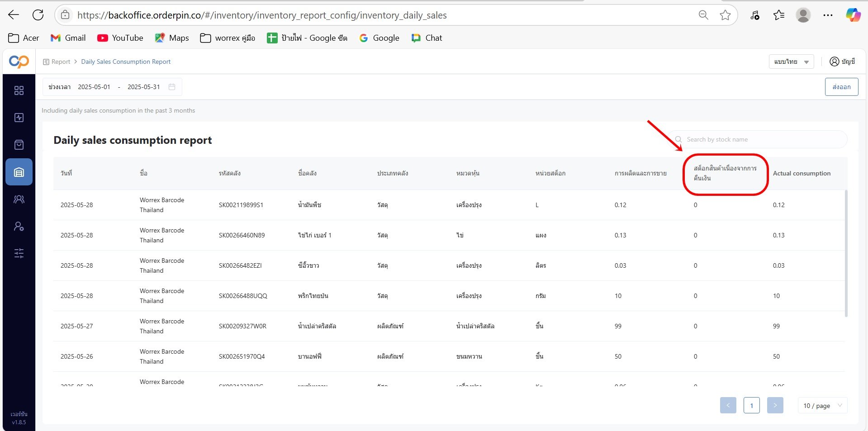Click the 2025-05-26 date cell
This screenshot has height=431, width=868.
pyautogui.click(x=76, y=356)
